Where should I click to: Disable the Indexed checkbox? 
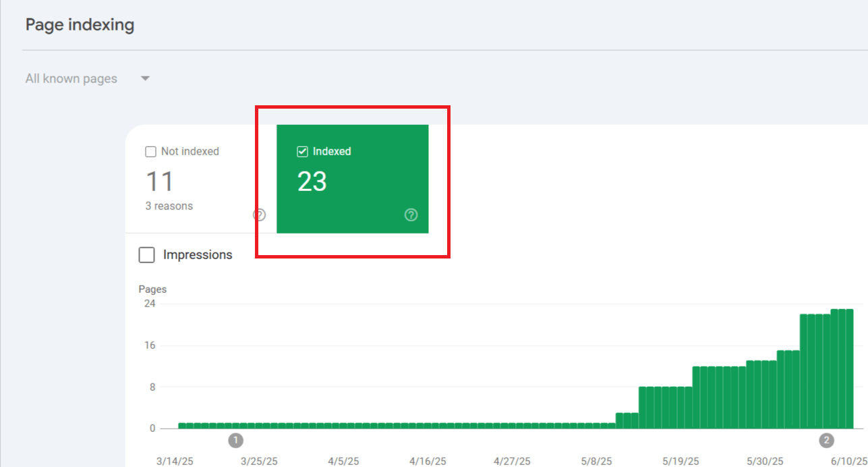click(x=303, y=151)
